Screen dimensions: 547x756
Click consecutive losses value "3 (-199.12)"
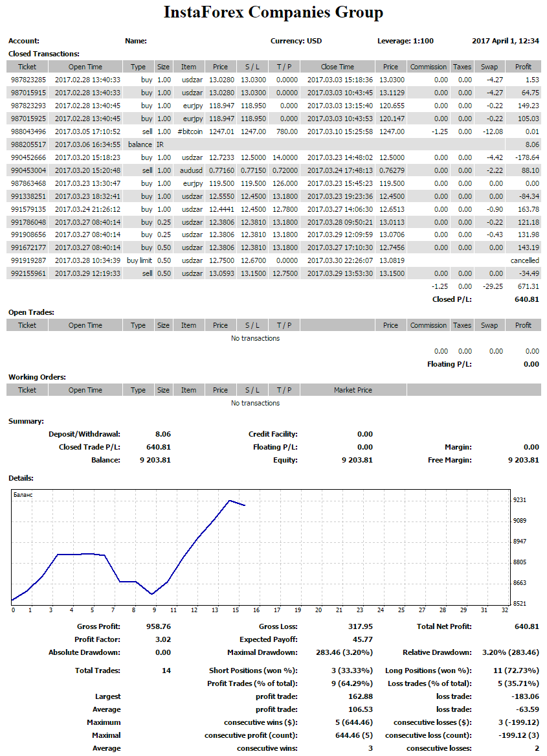[x=519, y=723]
